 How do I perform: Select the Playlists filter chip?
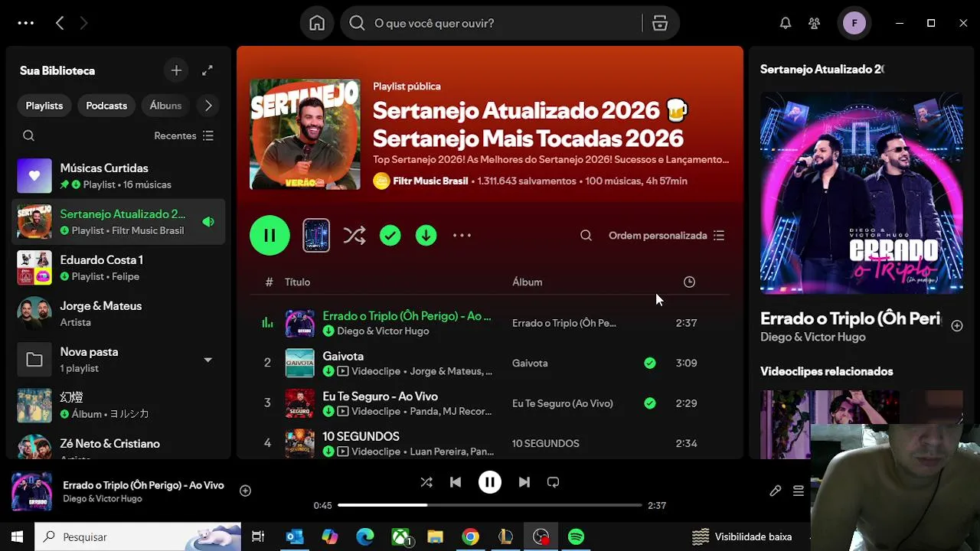pyautogui.click(x=44, y=106)
